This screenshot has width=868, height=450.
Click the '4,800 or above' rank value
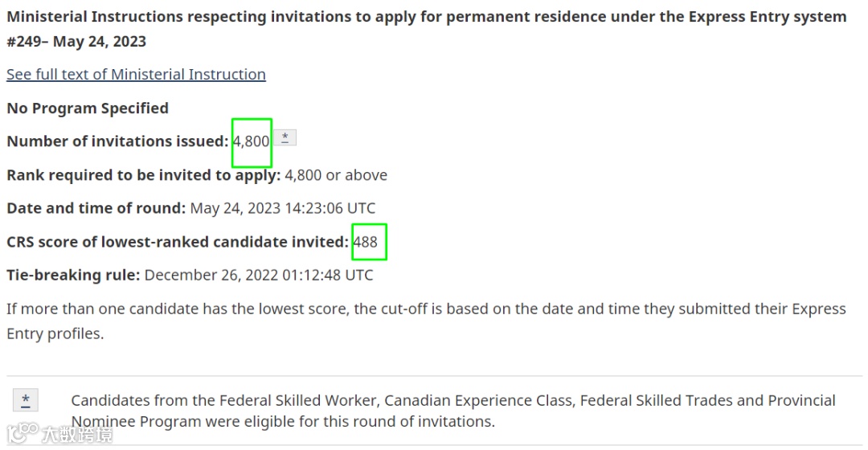336,175
